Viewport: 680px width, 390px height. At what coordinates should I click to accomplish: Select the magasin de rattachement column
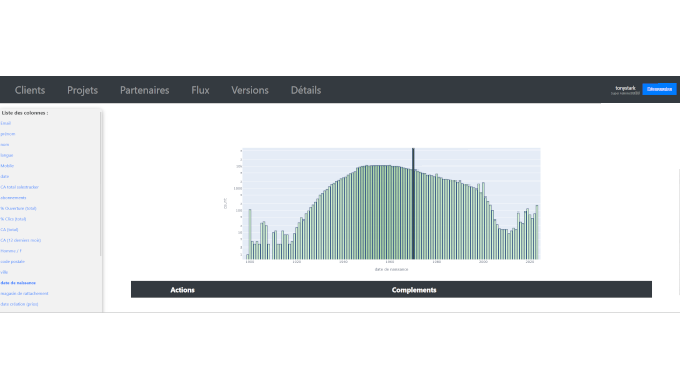pos(24,293)
